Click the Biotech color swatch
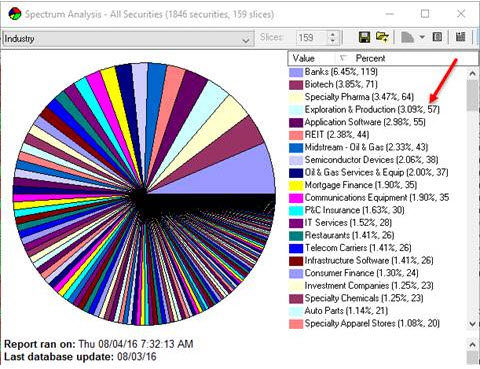 tap(296, 85)
